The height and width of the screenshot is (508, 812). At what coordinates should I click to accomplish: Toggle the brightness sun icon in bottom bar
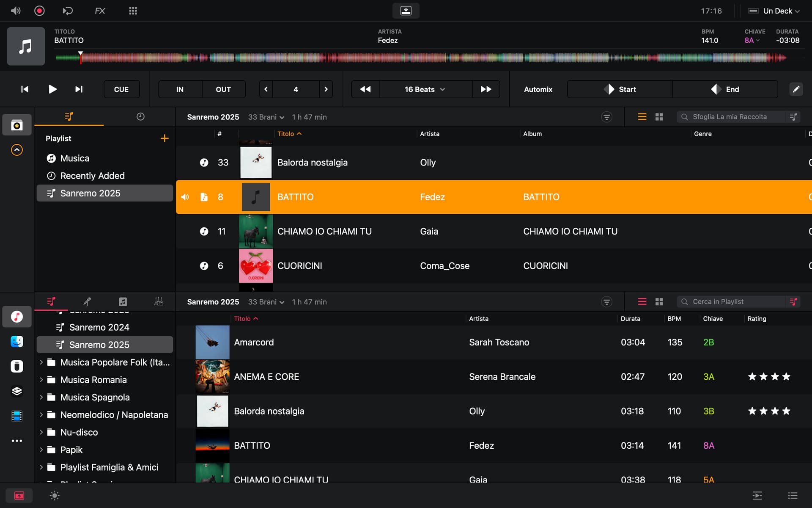[x=55, y=496]
